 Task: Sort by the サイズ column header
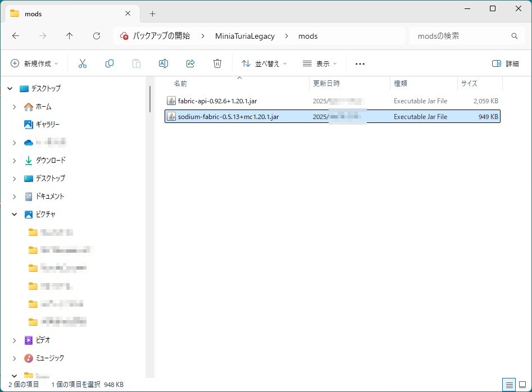pyautogui.click(x=469, y=84)
